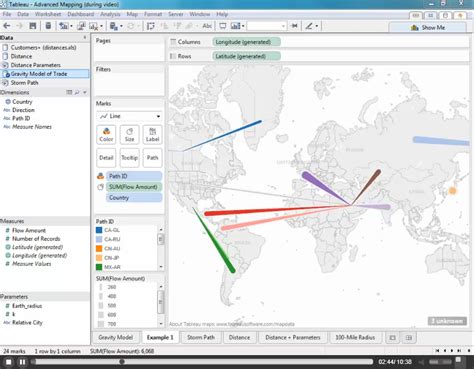Click the Earth_radius parameter
This screenshot has width=474, height=369.
pos(27,306)
